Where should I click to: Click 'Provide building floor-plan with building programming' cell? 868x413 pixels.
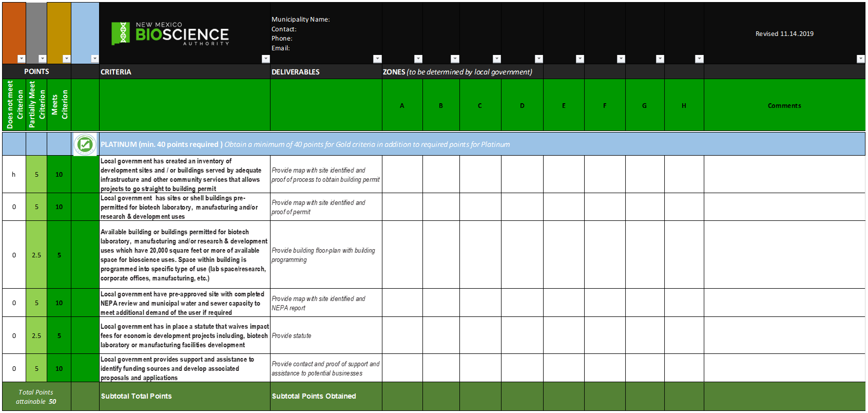coord(326,255)
